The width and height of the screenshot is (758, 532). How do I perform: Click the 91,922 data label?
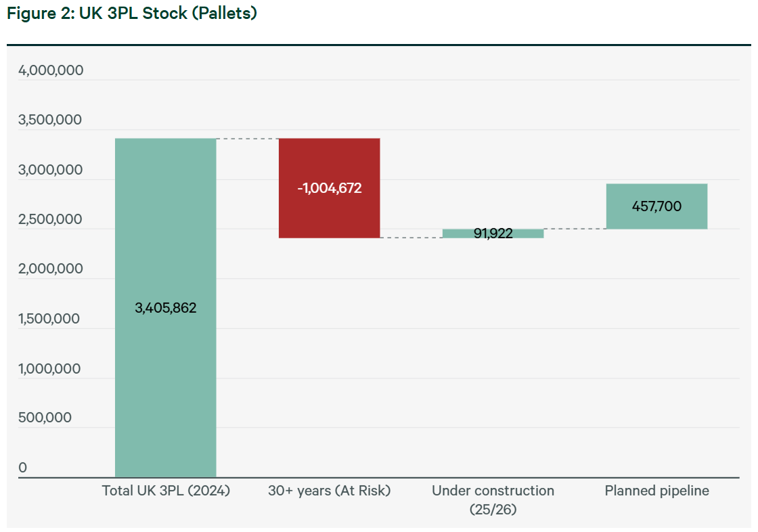[x=493, y=233]
